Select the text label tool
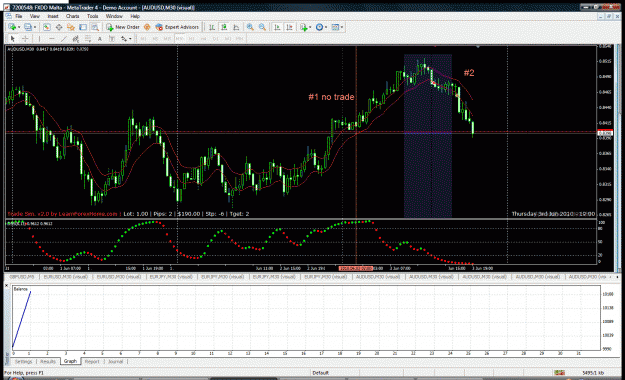Viewport: 625px width, 380px height. click(100, 39)
